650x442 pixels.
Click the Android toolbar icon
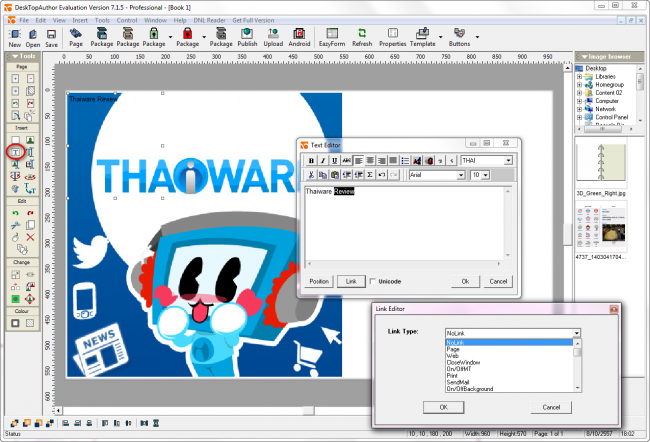[x=299, y=37]
